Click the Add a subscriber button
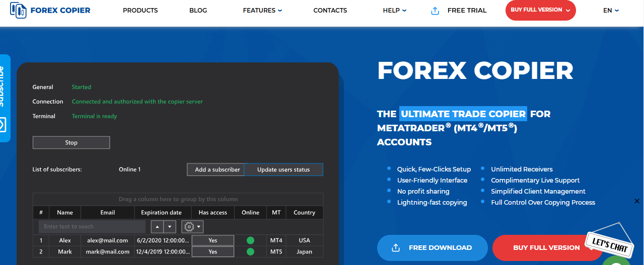Screen dimensions: 644x265 (216, 169)
